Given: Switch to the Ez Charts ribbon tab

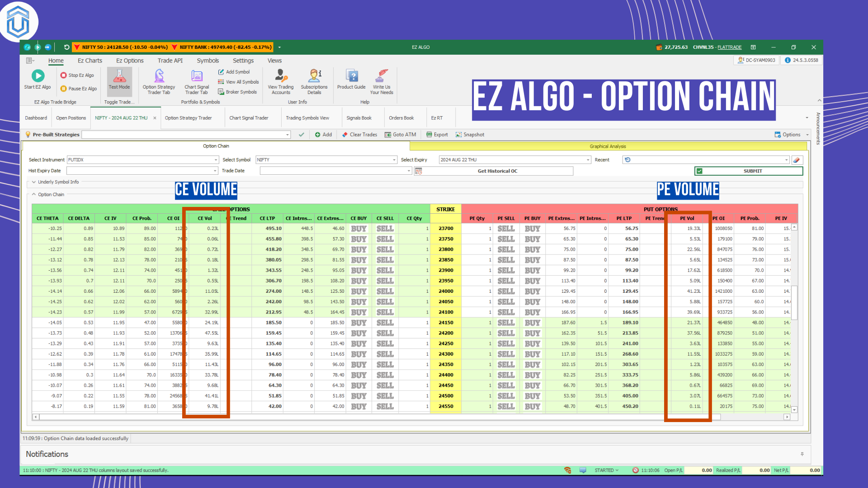Looking at the screenshot, I should pos(90,61).
